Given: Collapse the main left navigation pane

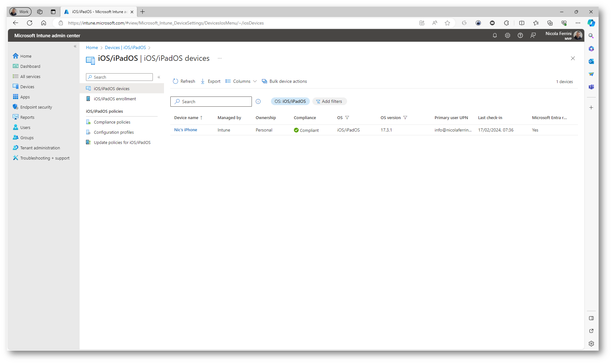Looking at the screenshot, I should point(75,46).
